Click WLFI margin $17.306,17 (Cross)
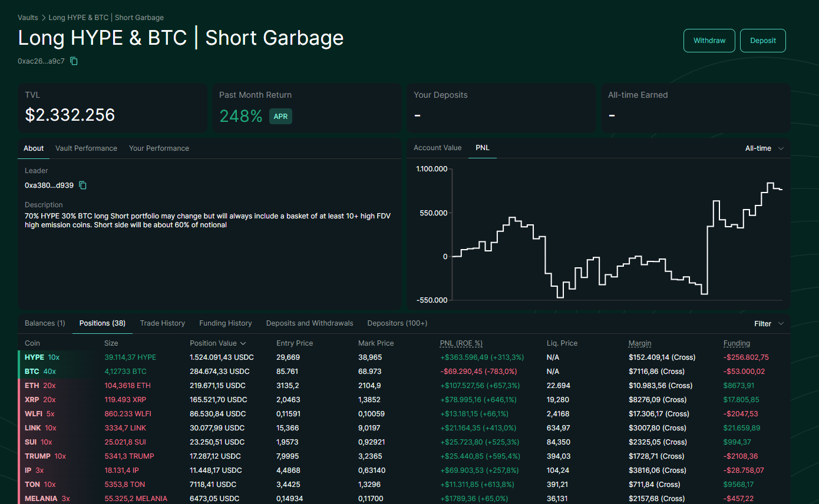Image resolution: width=819 pixels, height=504 pixels. click(659, 414)
